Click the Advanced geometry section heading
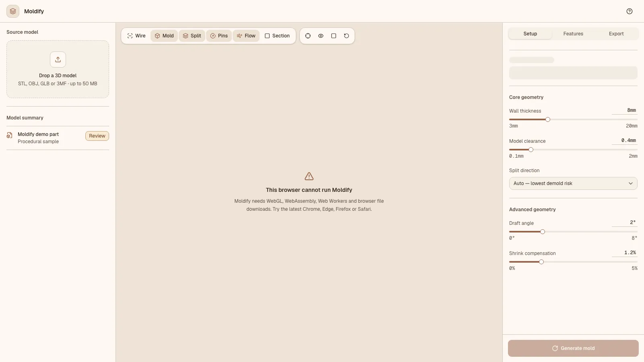Screen dimensions: 644x362 pos(532,210)
